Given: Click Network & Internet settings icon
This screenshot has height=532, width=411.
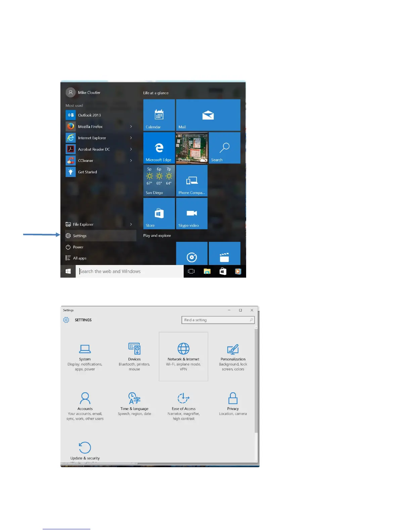Looking at the screenshot, I should click(x=183, y=349).
